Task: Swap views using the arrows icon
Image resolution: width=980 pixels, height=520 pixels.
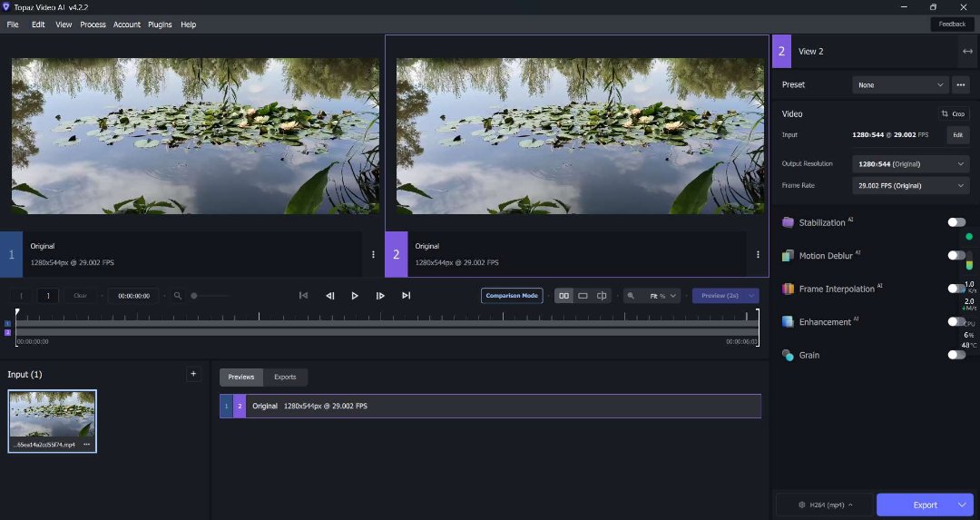Action: click(x=966, y=52)
